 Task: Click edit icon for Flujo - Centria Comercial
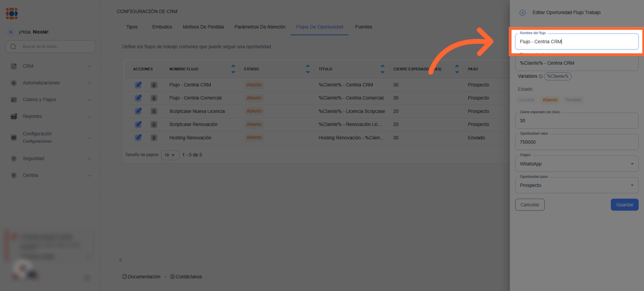(138, 98)
